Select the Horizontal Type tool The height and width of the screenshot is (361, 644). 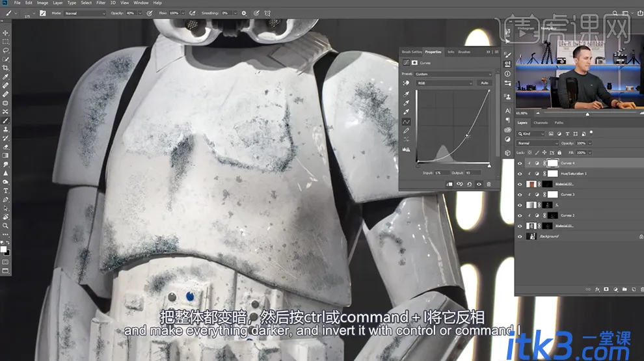tap(5, 191)
